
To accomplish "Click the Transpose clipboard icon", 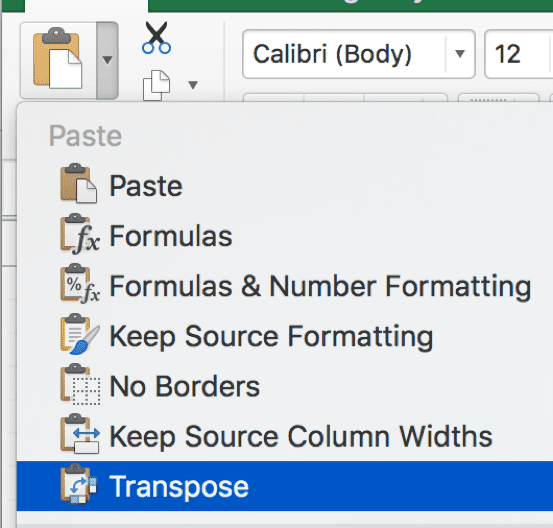I will (79, 484).
